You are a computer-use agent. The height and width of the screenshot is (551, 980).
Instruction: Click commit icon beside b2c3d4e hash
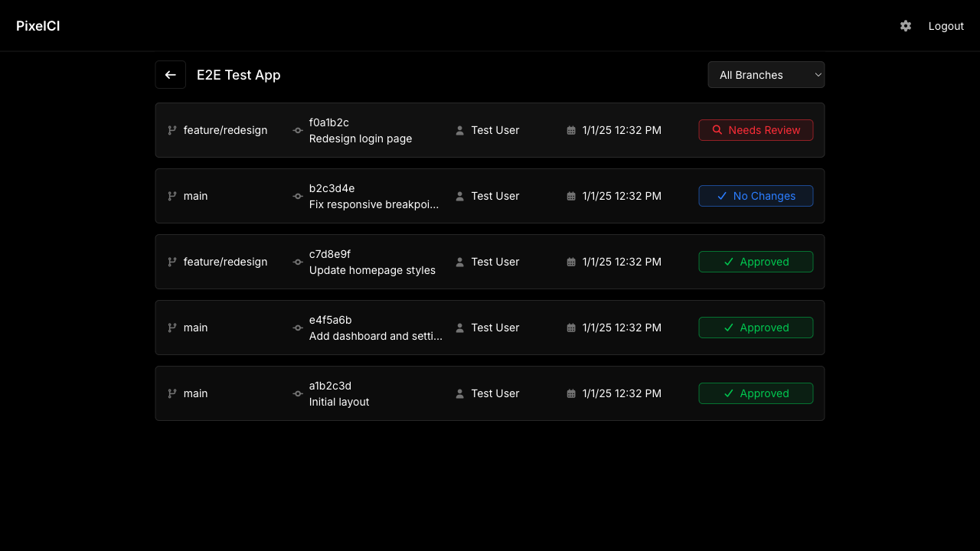pyautogui.click(x=298, y=197)
